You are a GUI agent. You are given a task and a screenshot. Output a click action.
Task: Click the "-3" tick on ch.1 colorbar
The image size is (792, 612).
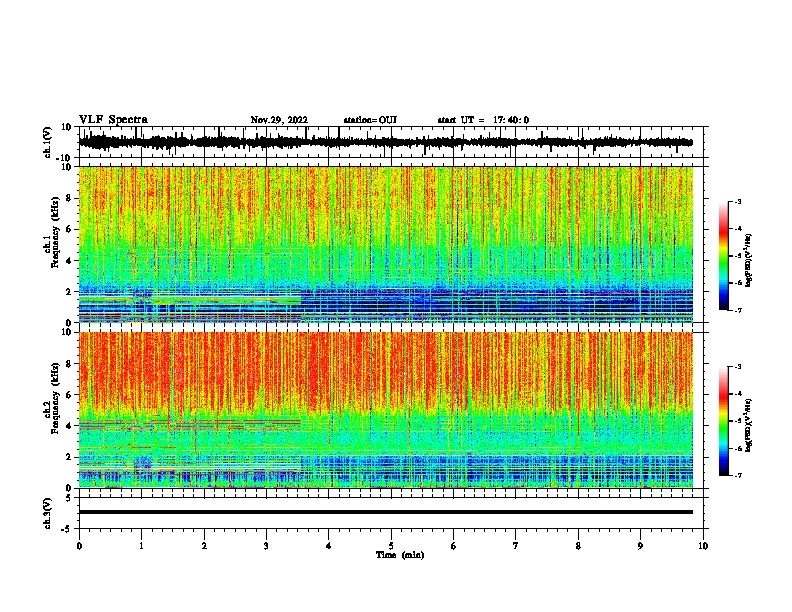737,201
